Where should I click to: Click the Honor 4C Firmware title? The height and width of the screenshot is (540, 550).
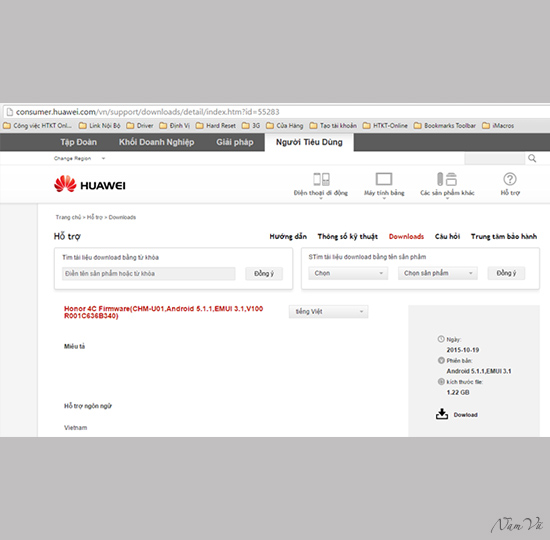(x=163, y=312)
